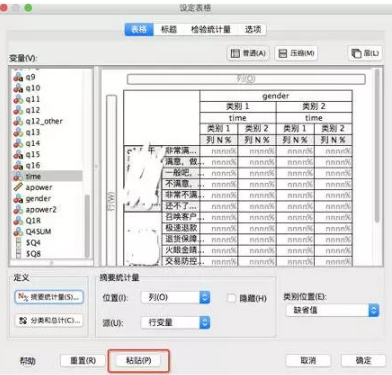
Task: Select the $Q4 multiple response set icon
Action: point(19,243)
